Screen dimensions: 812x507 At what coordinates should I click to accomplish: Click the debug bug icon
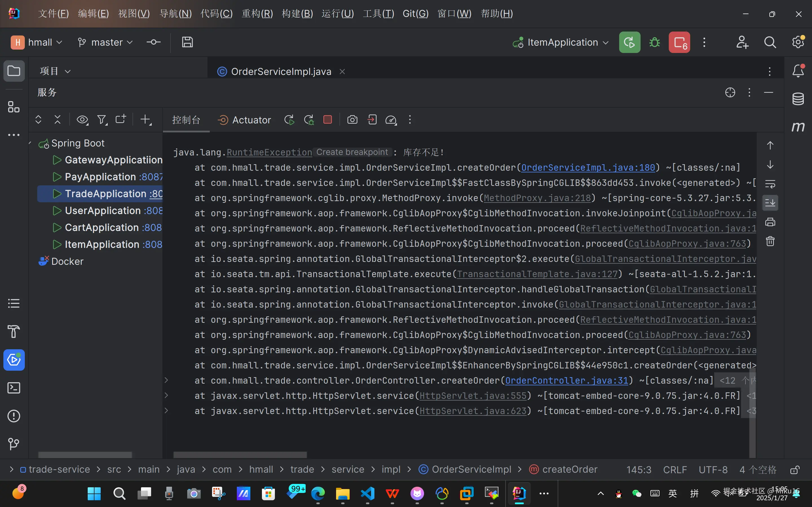pyautogui.click(x=654, y=43)
